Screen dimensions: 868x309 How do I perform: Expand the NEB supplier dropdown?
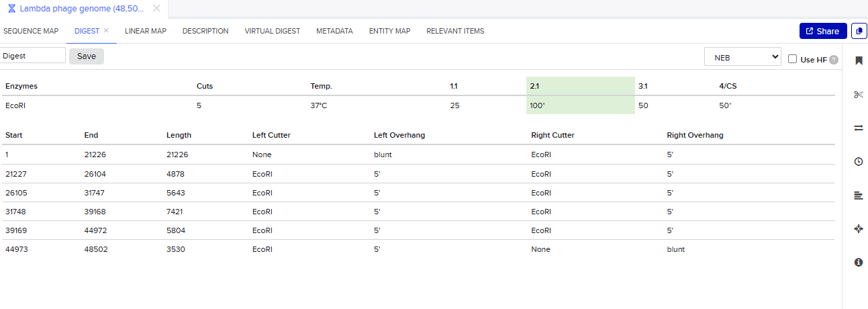click(742, 58)
